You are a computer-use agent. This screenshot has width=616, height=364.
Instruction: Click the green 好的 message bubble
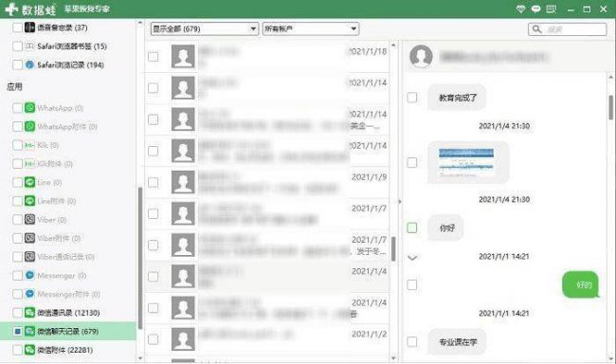pos(580,284)
